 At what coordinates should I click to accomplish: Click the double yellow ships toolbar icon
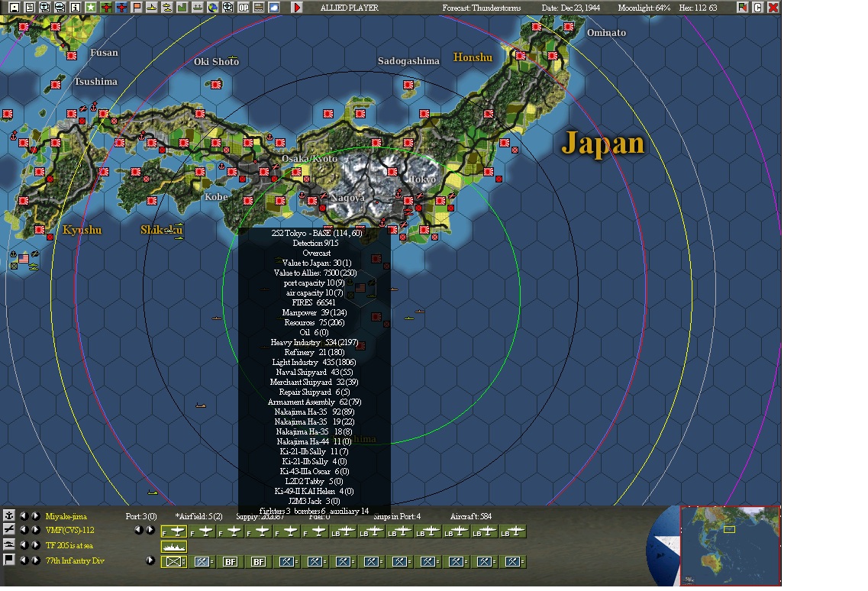coord(166,7)
